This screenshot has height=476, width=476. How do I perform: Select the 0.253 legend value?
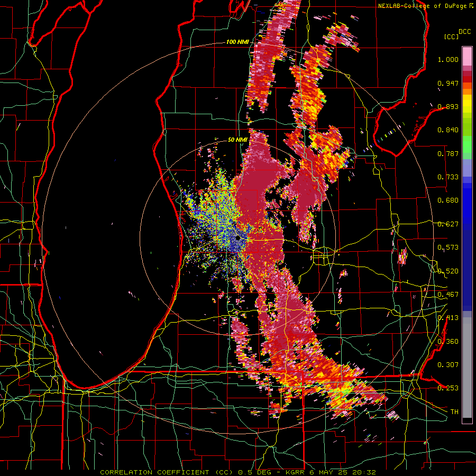(x=448, y=388)
